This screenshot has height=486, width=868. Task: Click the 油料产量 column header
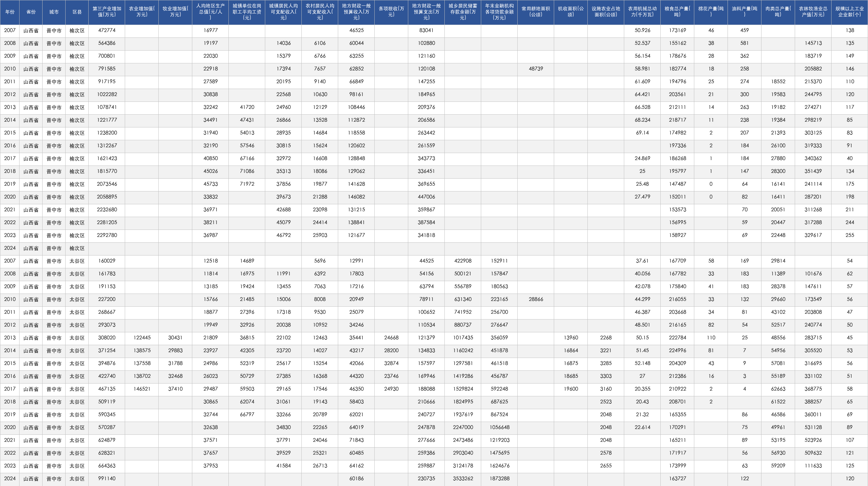[745, 12]
